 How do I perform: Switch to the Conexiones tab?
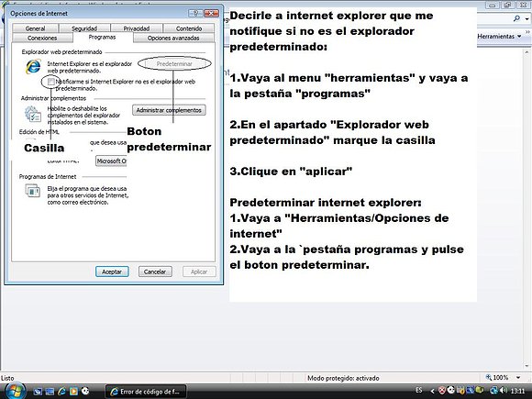(42, 38)
